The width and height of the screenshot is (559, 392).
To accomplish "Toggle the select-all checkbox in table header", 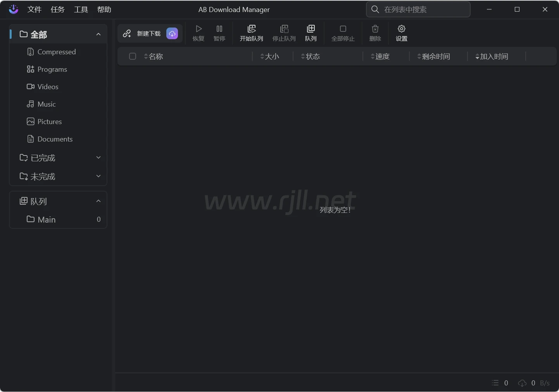I will [x=133, y=57].
